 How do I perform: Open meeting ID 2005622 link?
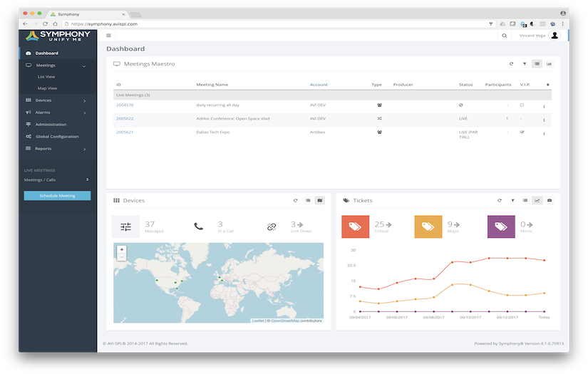pos(125,118)
